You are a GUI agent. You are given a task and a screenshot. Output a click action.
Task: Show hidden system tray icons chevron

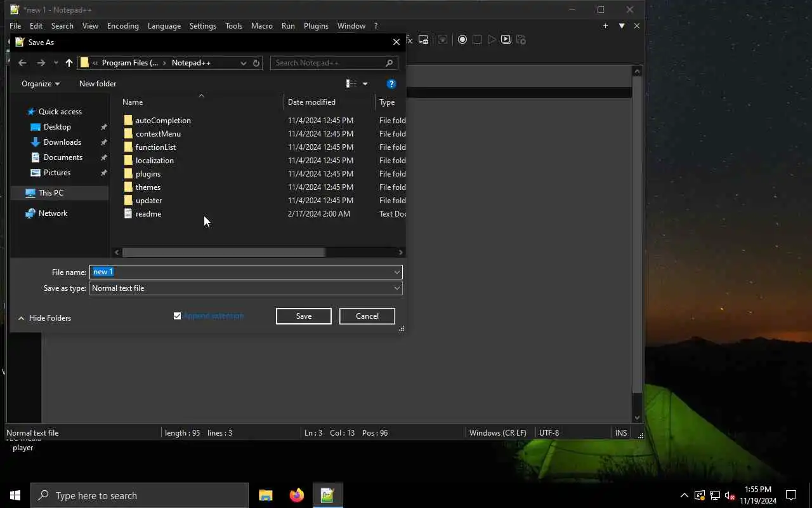(684, 495)
